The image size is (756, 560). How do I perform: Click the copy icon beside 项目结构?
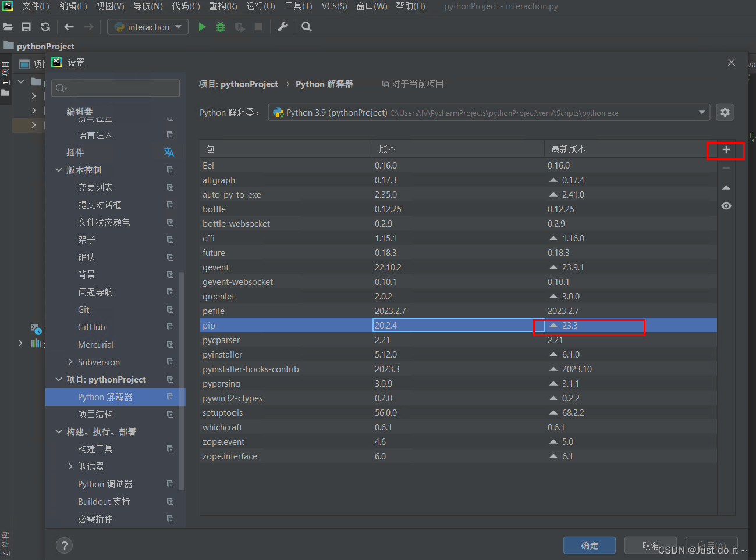click(x=170, y=414)
